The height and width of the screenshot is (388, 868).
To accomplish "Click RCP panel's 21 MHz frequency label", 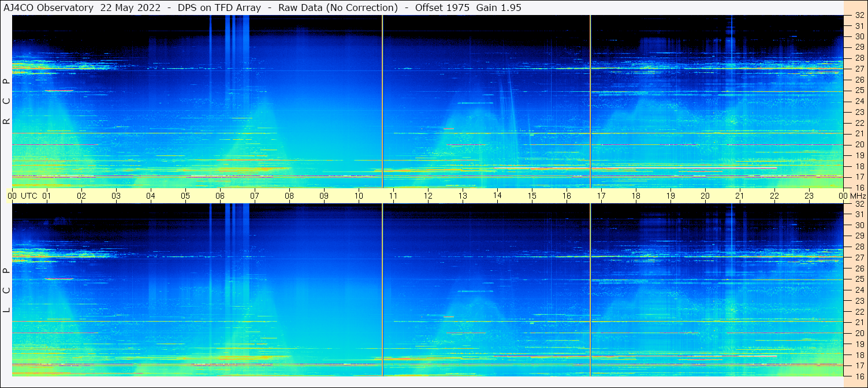I will 859,133.
